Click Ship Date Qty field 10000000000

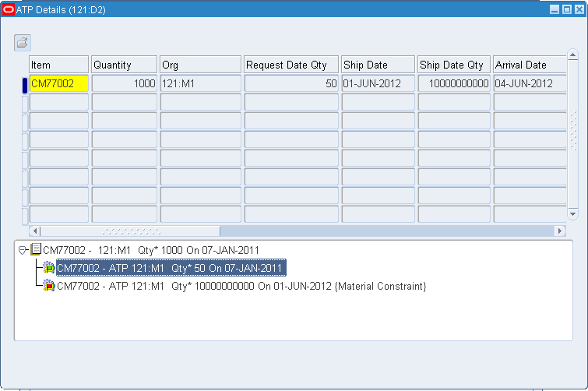[454, 83]
